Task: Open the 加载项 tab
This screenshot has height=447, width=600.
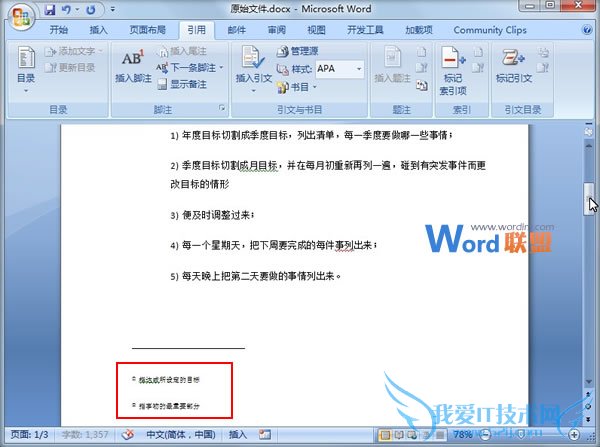Action: point(419,30)
